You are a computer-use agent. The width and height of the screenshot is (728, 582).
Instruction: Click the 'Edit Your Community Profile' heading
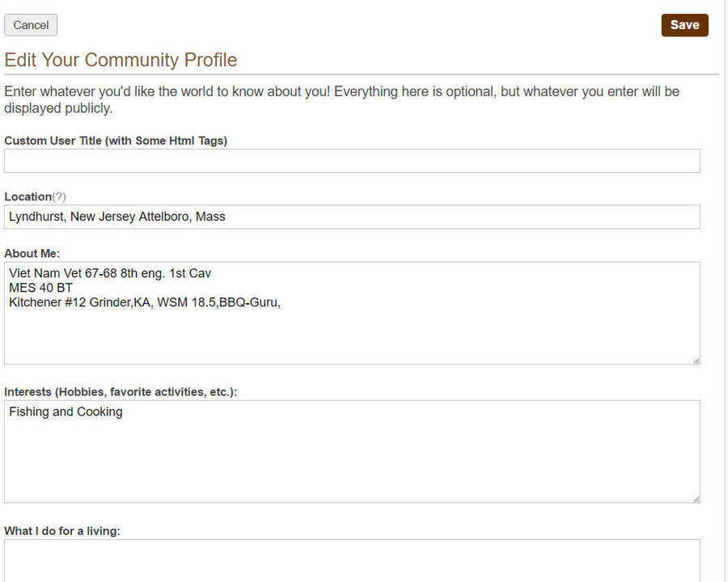[121, 60]
